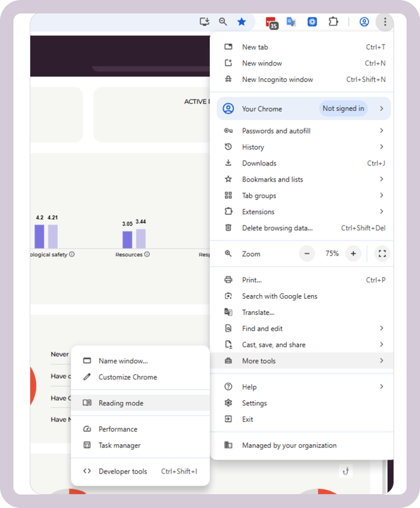The image size is (420, 508).
Task: Click the three-dot Chrome menu button
Action: 385,22
